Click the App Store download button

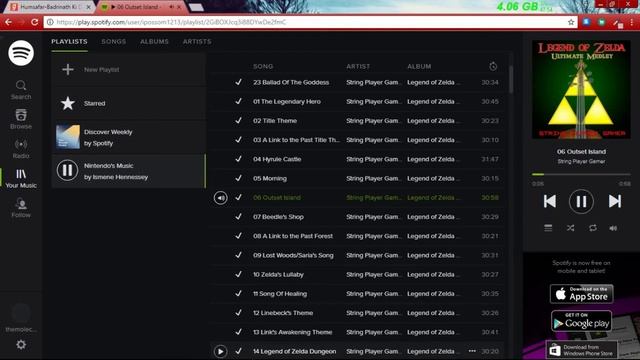(581, 294)
